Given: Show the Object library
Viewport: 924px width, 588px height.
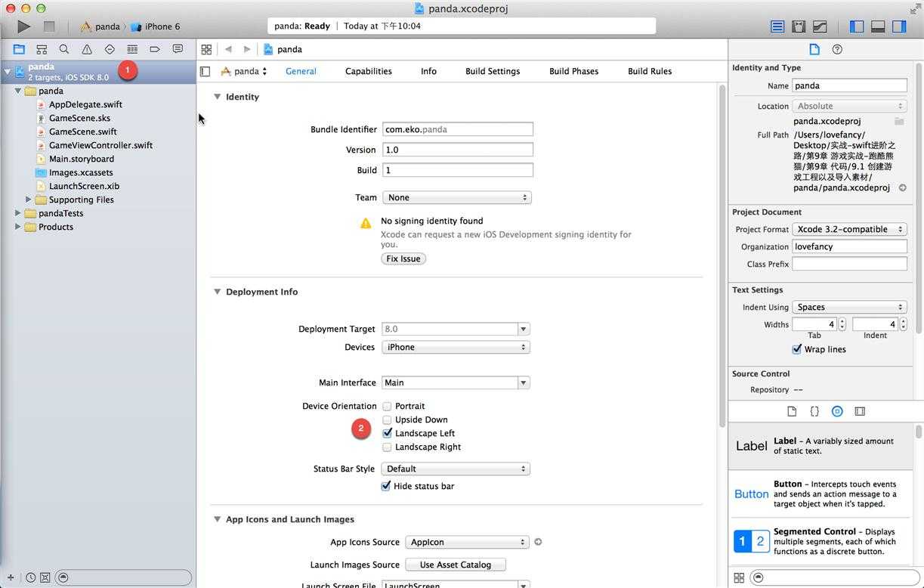Looking at the screenshot, I should pyautogui.click(x=837, y=411).
